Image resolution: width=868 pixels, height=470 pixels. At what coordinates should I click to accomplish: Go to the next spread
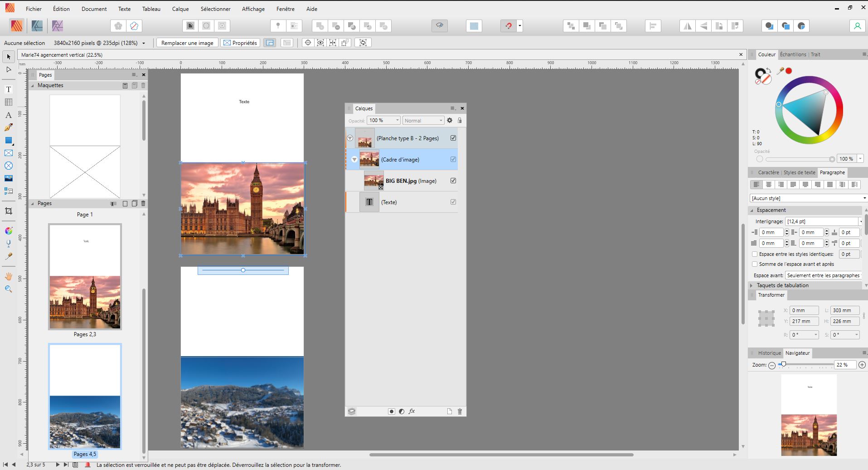click(58, 465)
